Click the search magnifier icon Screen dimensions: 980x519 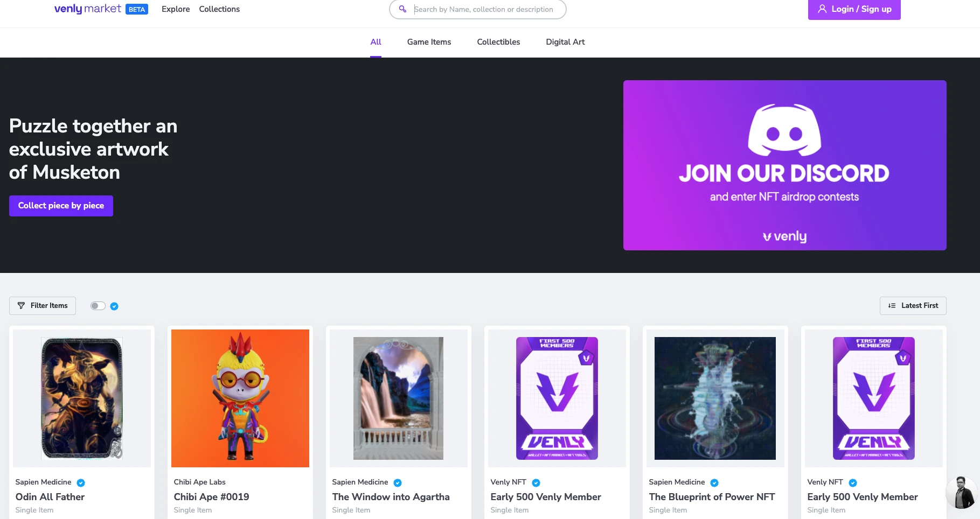(x=402, y=9)
